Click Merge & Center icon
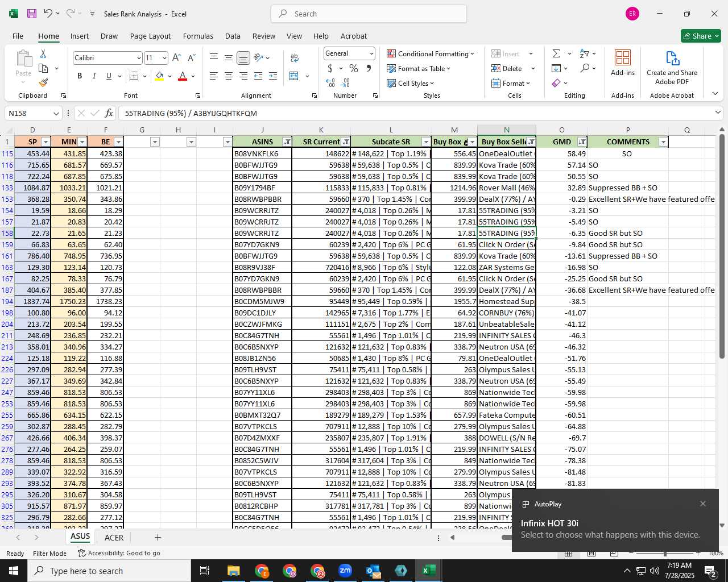Image resolution: width=728 pixels, height=582 pixels. [294, 76]
